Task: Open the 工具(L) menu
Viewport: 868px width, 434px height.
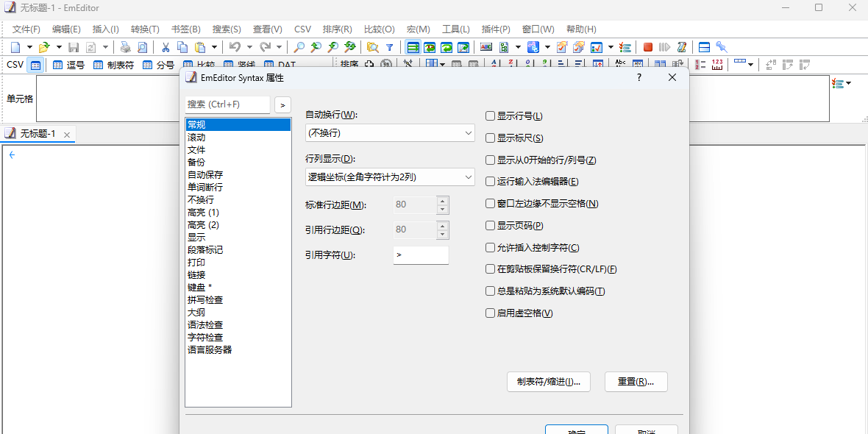Action: [x=455, y=29]
